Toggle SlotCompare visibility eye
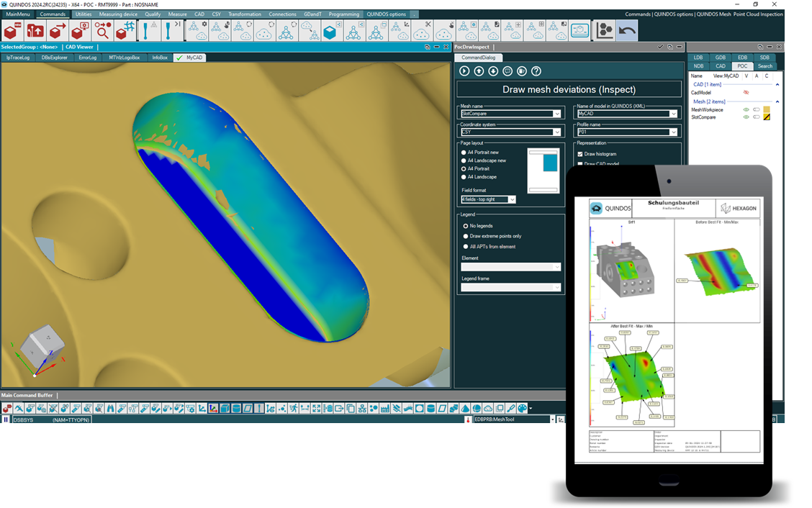812x508 pixels. pos(746,117)
